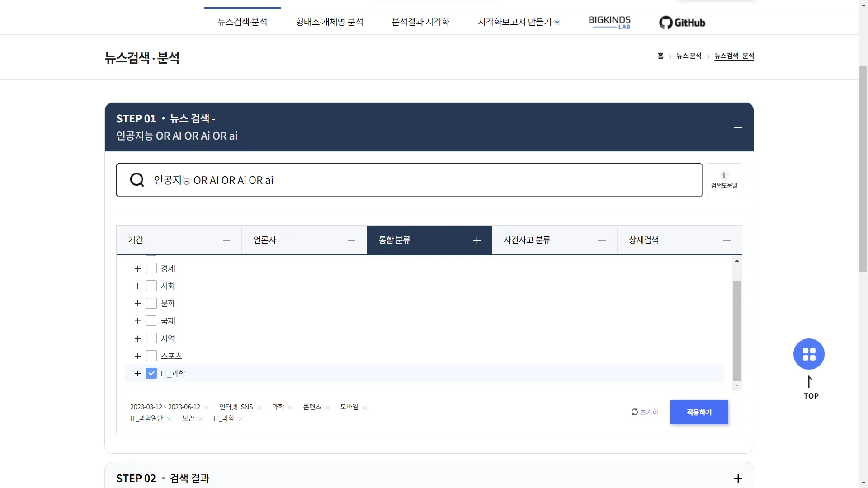Remove the 인터넷_SNS filter tag
Screen dimensions: 868x488
point(259,408)
